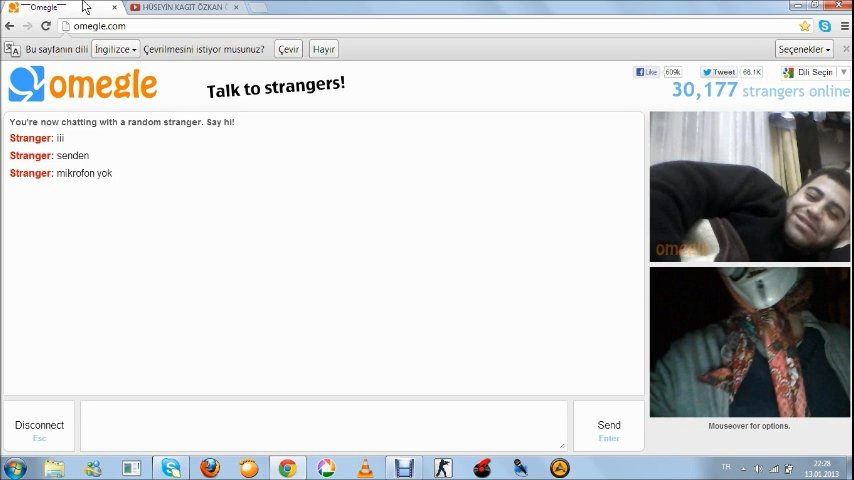The image size is (854, 480).
Task: Click the microphone app taskbar icon
Action: tap(521, 468)
